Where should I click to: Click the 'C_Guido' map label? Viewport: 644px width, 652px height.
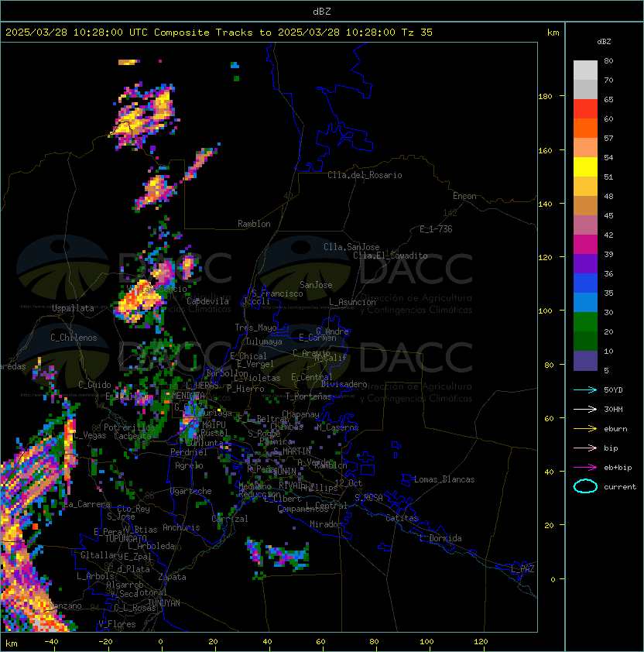click(94, 385)
